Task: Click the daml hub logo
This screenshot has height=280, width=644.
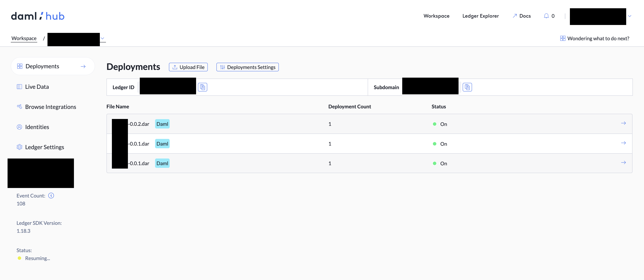Action: (38, 16)
